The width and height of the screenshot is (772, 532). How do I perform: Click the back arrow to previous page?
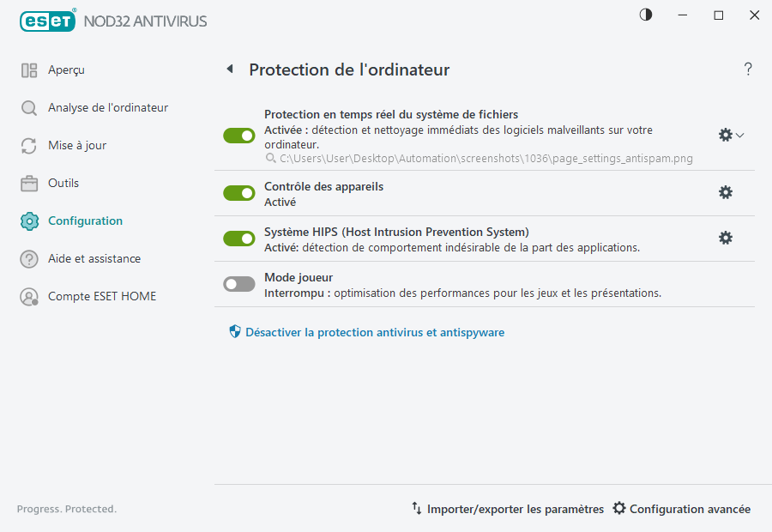[229, 69]
